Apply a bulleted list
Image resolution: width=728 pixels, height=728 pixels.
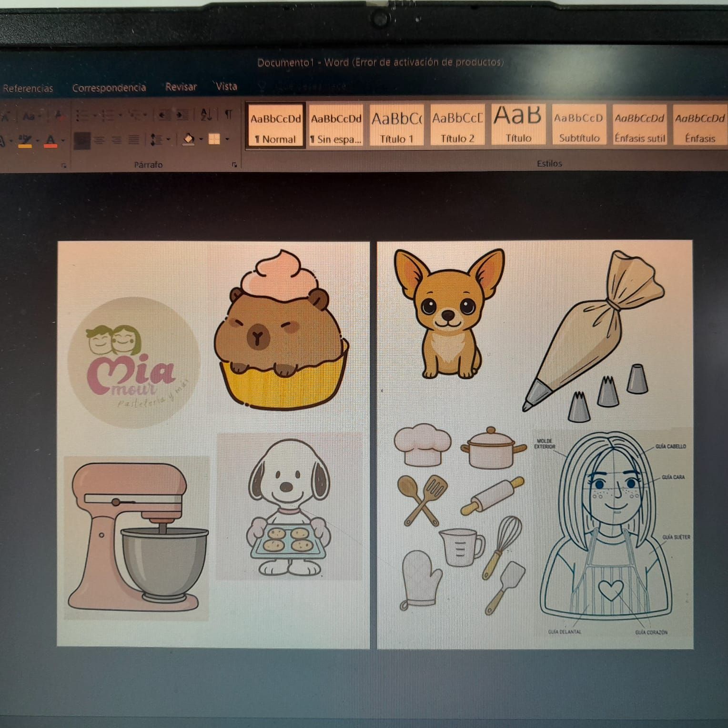pyautogui.click(x=82, y=115)
